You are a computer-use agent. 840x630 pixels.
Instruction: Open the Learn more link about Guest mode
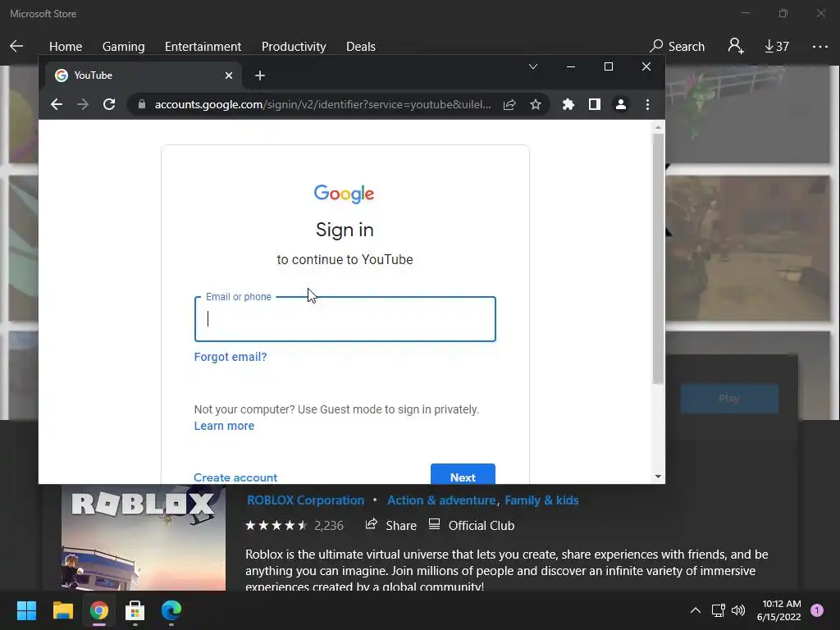coord(224,426)
